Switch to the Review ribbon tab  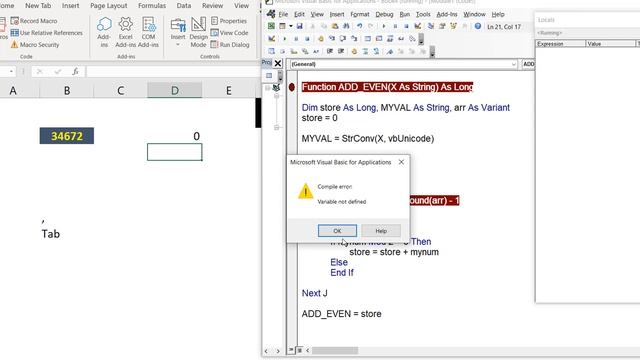(213, 6)
